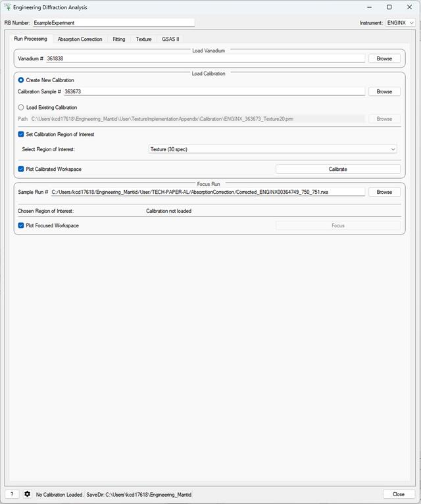421x504 pixels.
Task: Switch to the Run Processing tab
Action: click(x=30, y=39)
